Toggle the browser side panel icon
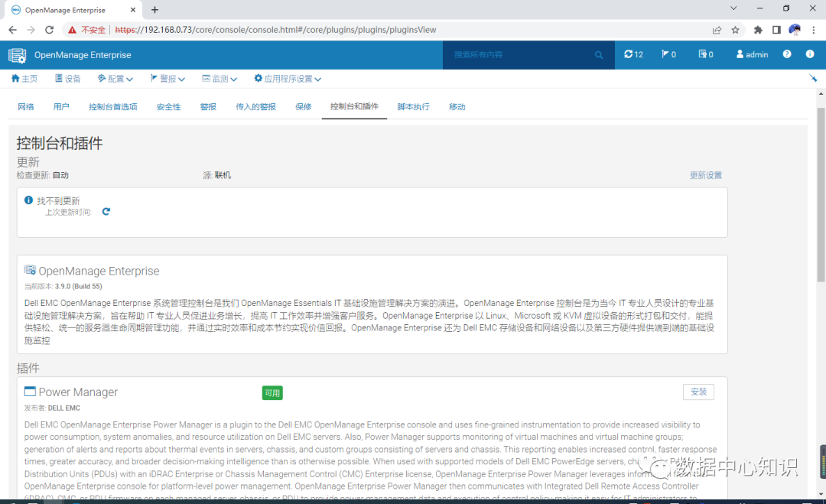Viewport: 826px width, 504px height. pyautogui.click(x=776, y=30)
